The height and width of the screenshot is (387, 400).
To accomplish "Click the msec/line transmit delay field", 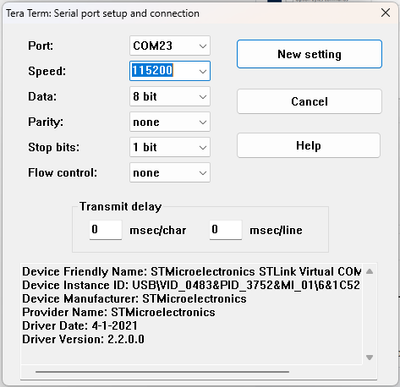I will point(225,230).
